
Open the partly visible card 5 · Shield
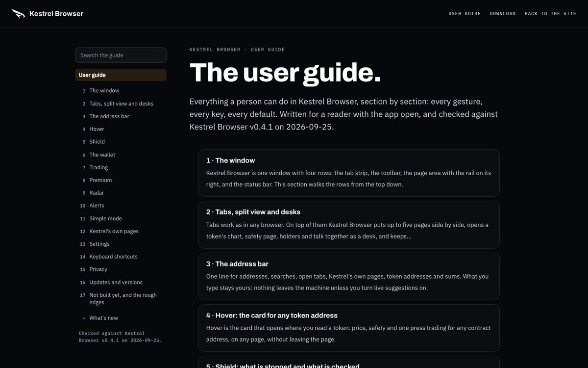point(349,362)
